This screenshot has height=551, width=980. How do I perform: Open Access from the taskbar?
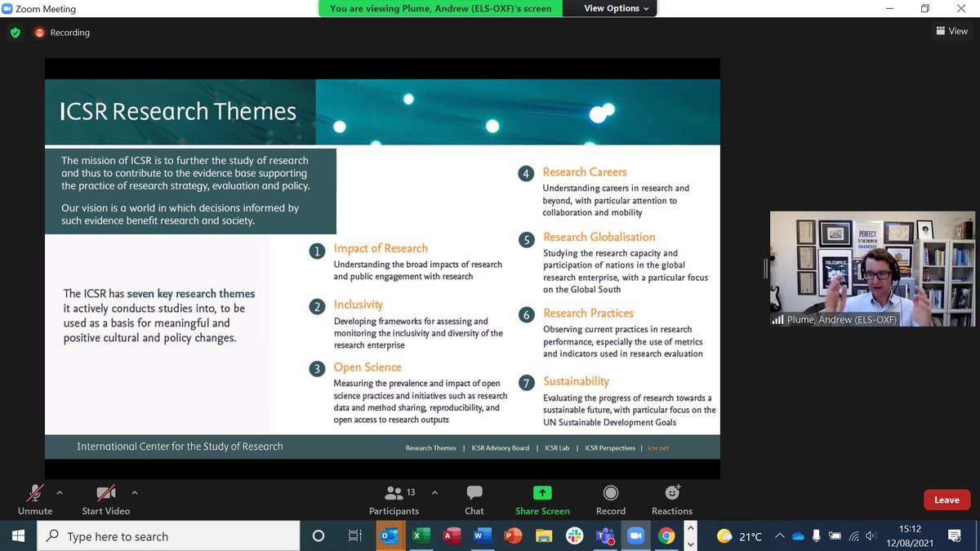(x=451, y=536)
